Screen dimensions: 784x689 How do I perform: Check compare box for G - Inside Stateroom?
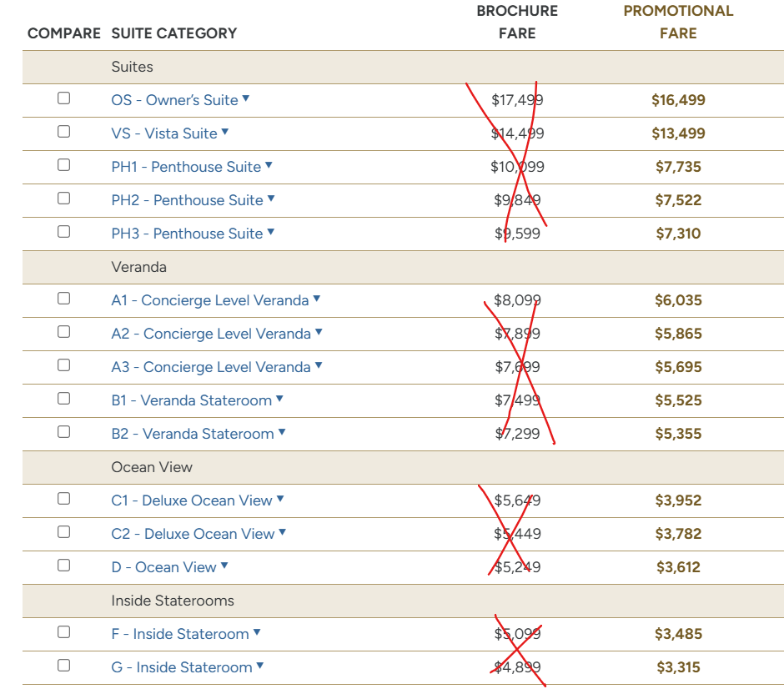(x=63, y=666)
